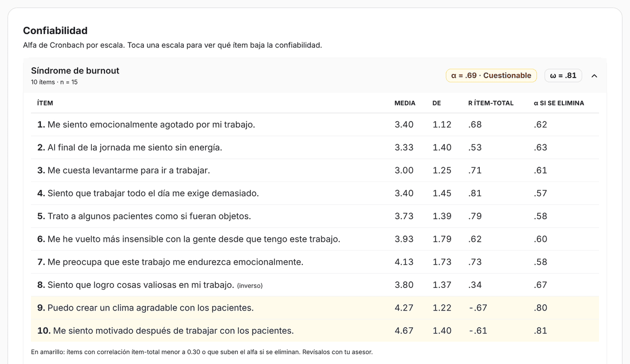This screenshot has width=630, height=364.
Task: Click the alpha-if-deleted .63 of item 2
Action: tap(540, 147)
